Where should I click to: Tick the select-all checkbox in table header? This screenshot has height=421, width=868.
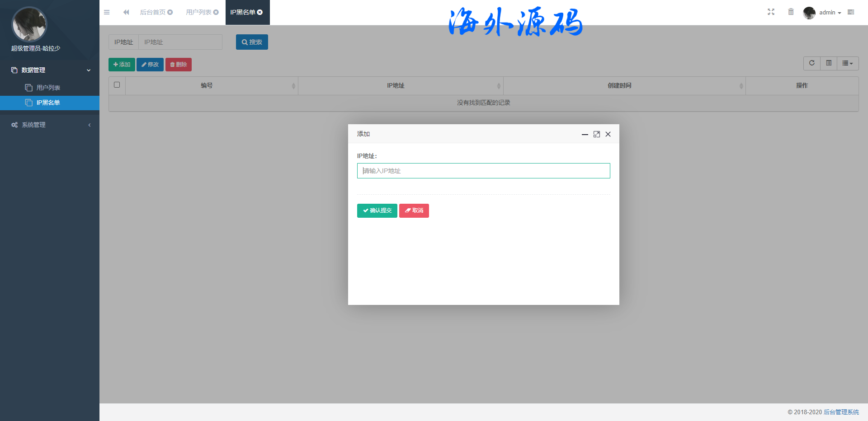click(117, 85)
